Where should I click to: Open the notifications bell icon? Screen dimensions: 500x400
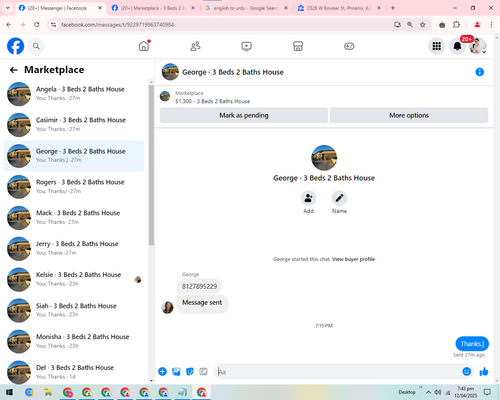pyautogui.click(x=457, y=46)
